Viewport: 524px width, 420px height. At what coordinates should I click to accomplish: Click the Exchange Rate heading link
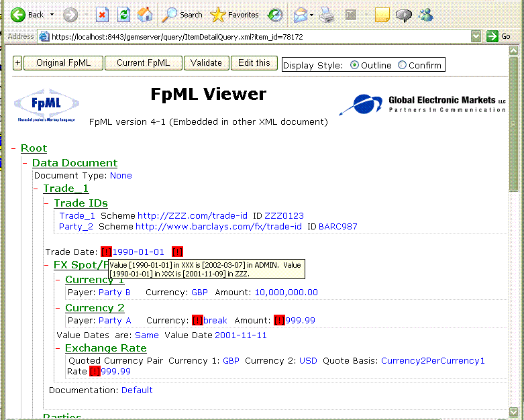pos(105,348)
